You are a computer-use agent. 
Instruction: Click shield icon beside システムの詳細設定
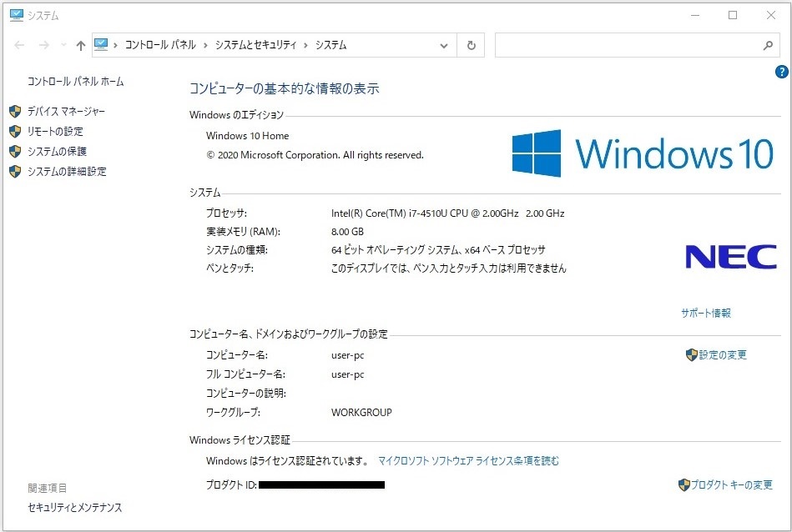[x=15, y=172]
